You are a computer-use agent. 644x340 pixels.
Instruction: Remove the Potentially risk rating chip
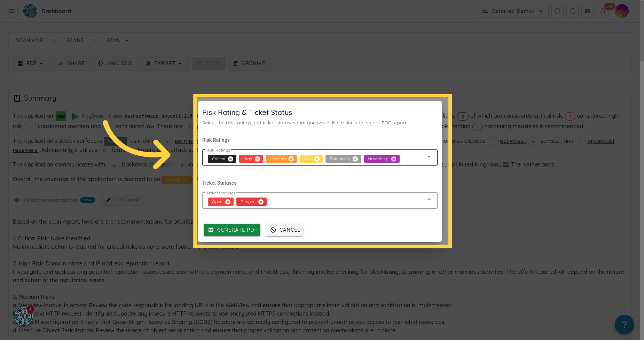[355, 159]
